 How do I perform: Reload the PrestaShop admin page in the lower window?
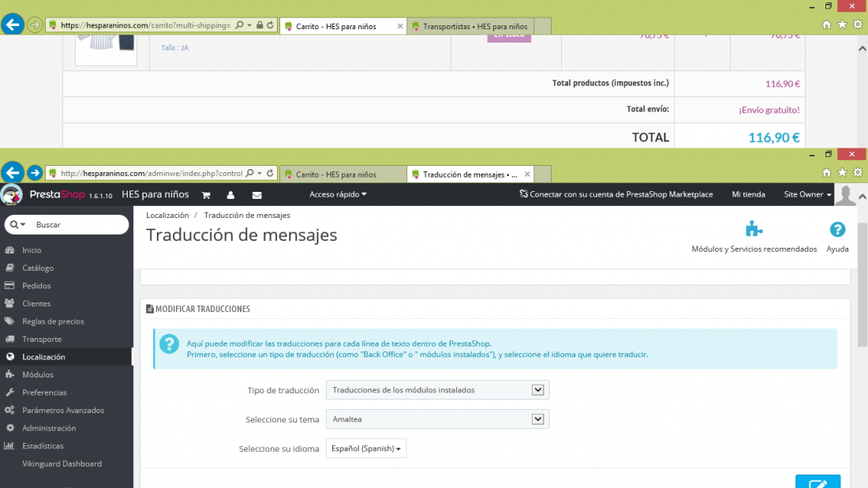click(270, 174)
